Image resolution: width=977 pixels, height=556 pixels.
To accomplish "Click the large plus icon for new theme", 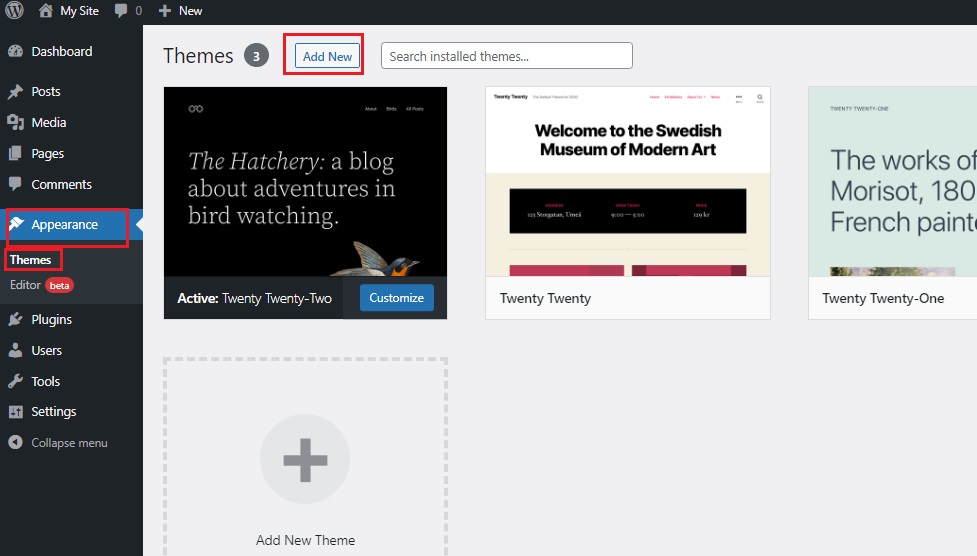I will coord(305,459).
